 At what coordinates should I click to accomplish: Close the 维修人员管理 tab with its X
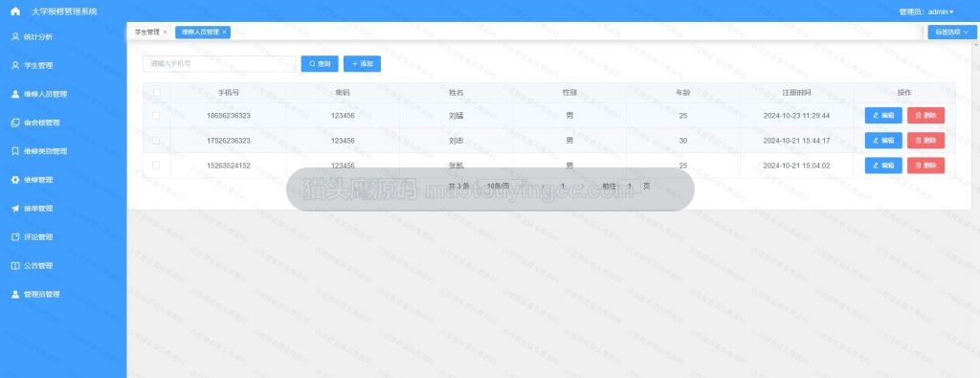tap(224, 32)
